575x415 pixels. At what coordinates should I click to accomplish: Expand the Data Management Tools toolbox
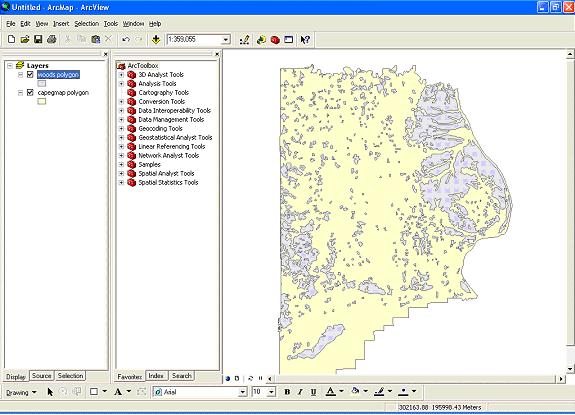coord(121,120)
